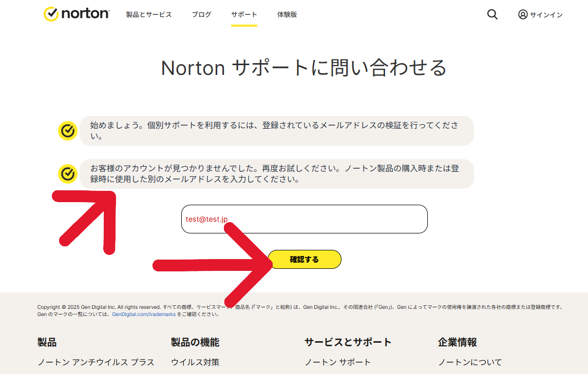Select the サポート tab in navigation
This screenshot has width=588, height=374.
(244, 14)
